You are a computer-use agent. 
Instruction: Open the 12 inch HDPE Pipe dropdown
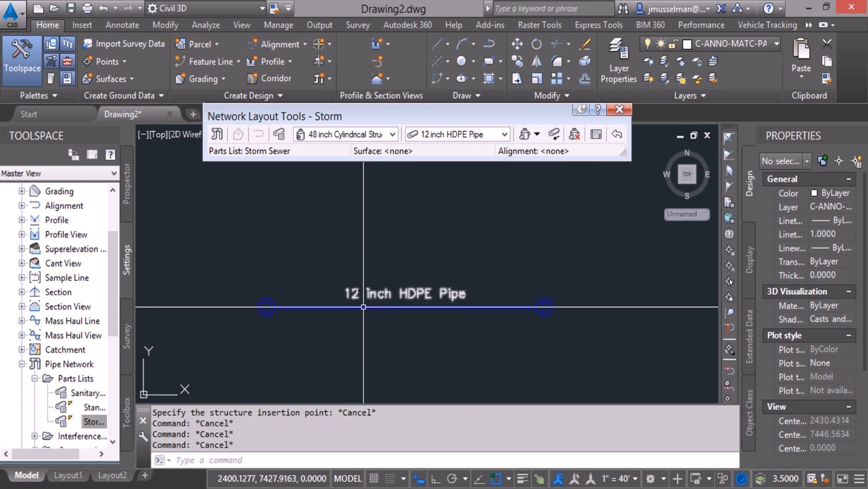click(x=504, y=134)
